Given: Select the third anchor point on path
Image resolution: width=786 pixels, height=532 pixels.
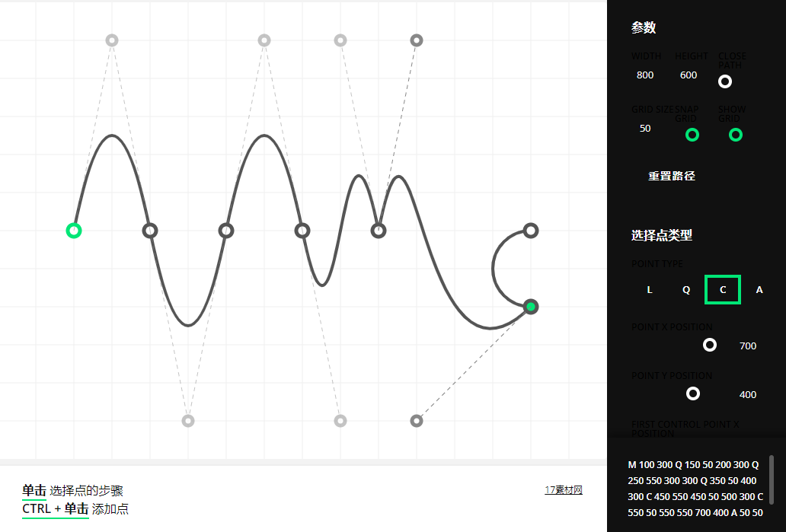Looking at the screenshot, I should click(x=226, y=231).
